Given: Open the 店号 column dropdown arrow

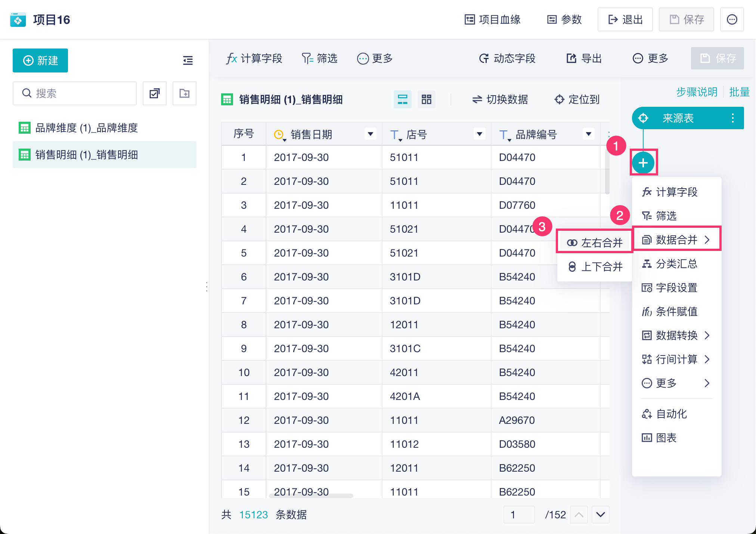Looking at the screenshot, I should point(479,134).
